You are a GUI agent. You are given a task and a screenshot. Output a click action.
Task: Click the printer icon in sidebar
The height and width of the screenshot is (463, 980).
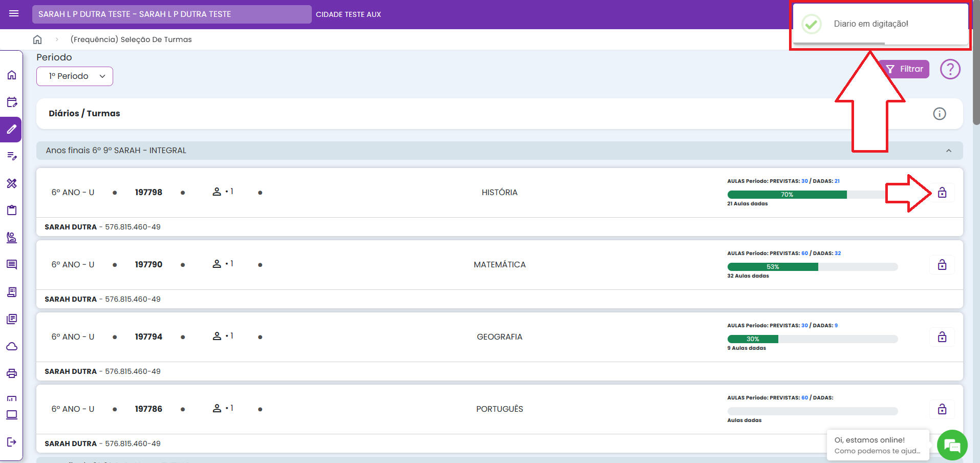pos(12,373)
